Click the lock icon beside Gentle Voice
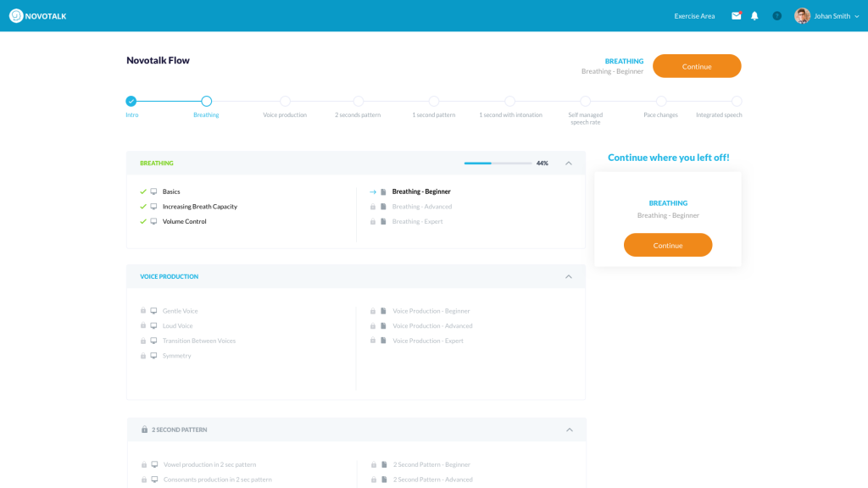This screenshot has height=488, width=868. coord(143,311)
